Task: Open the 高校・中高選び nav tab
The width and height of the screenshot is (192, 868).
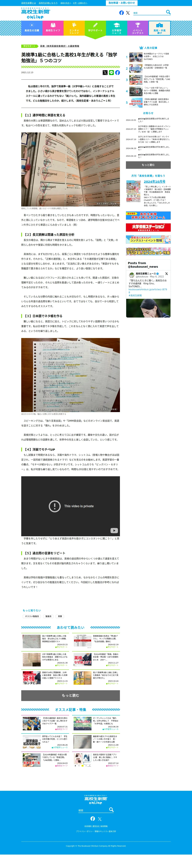Action: tap(160, 28)
